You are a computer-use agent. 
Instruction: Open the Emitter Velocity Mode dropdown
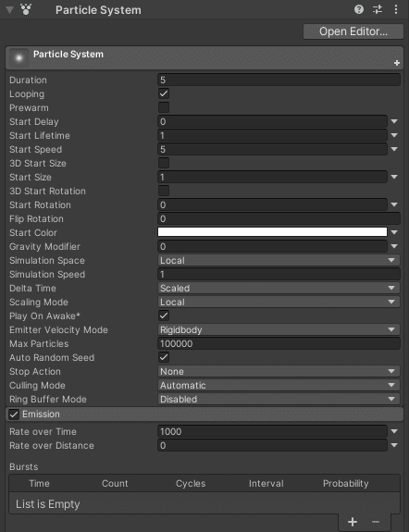coord(279,329)
